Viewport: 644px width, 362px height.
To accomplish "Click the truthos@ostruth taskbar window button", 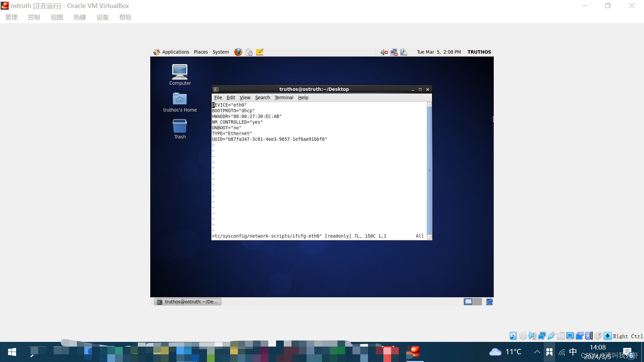I will [x=188, y=302].
